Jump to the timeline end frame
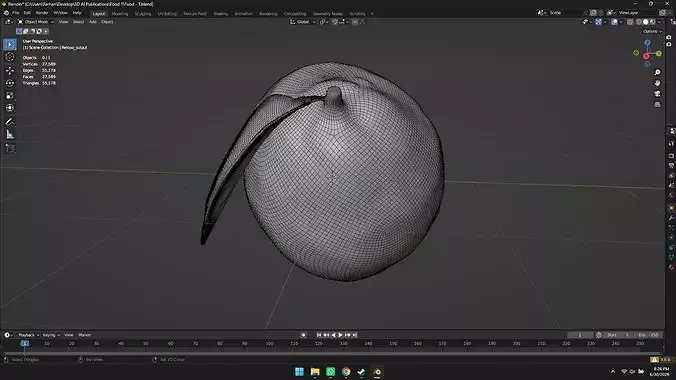Screen dimensions: 676x380 pyautogui.click(x=354, y=335)
